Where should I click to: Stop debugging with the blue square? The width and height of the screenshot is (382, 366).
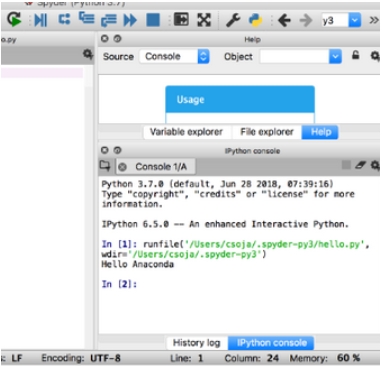click(153, 20)
